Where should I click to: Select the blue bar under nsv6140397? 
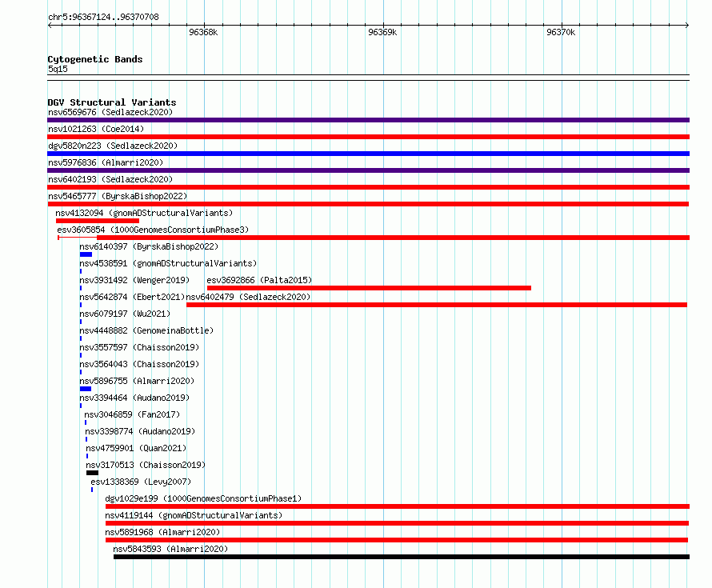pyautogui.click(x=86, y=254)
